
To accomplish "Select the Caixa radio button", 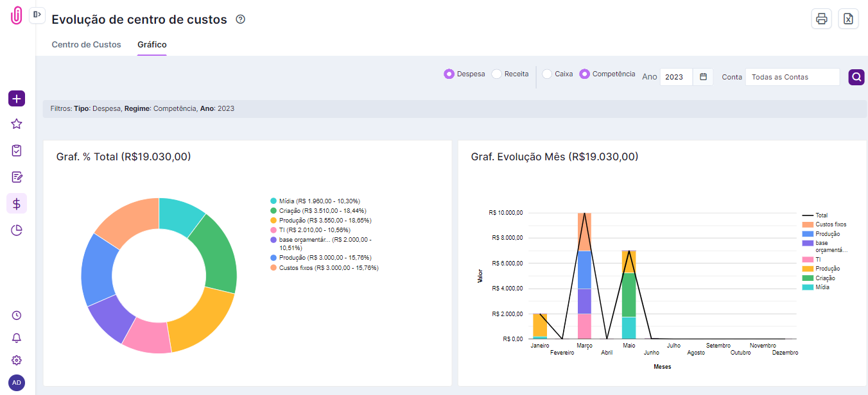I will (x=547, y=74).
